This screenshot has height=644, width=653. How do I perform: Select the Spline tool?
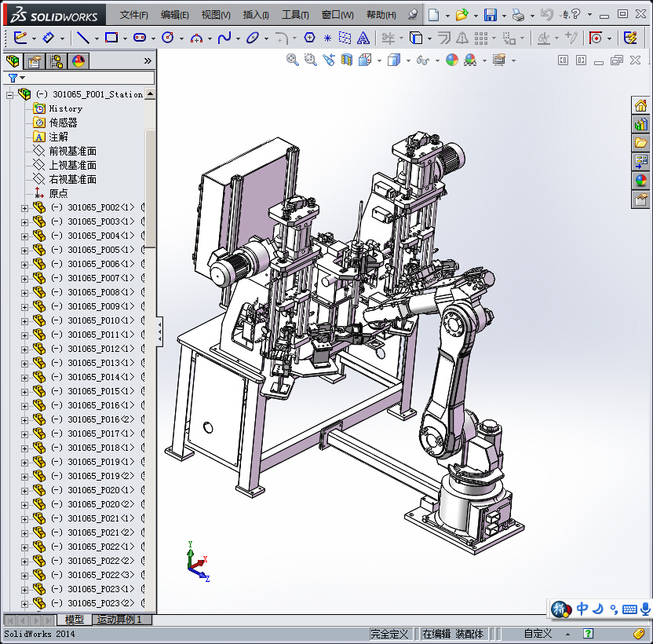click(x=224, y=38)
